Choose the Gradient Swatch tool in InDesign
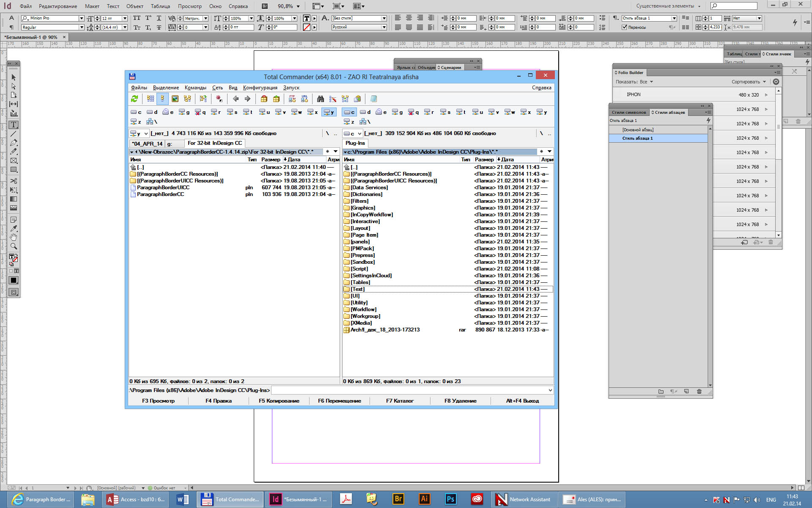The image size is (812, 508). click(14, 199)
